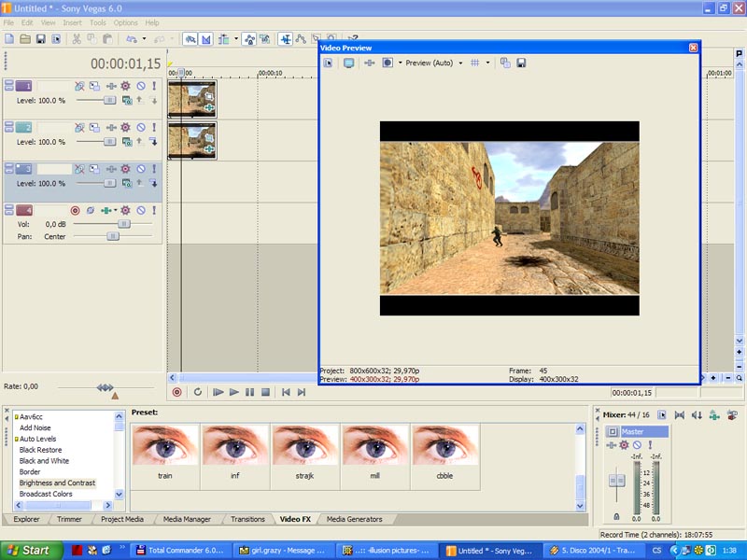The width and height of the screenshot is (747, 560).
Task: Solo video track 3
Action: point(154,169)
